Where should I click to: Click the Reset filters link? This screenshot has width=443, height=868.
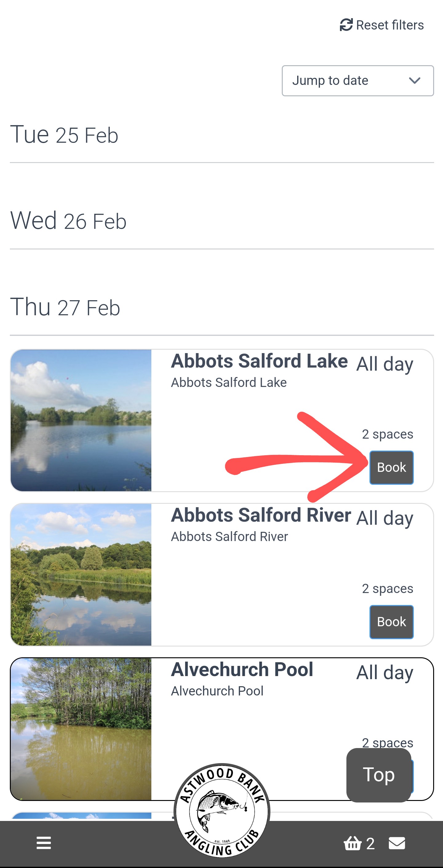390,25
